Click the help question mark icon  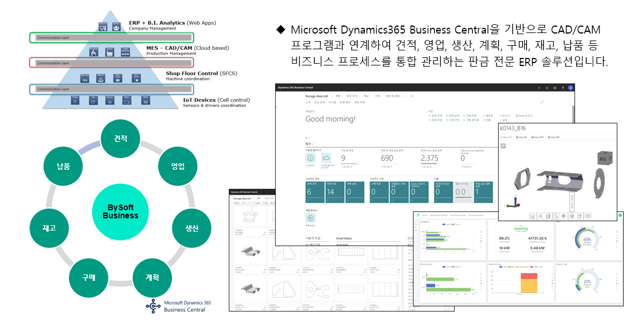562,87
